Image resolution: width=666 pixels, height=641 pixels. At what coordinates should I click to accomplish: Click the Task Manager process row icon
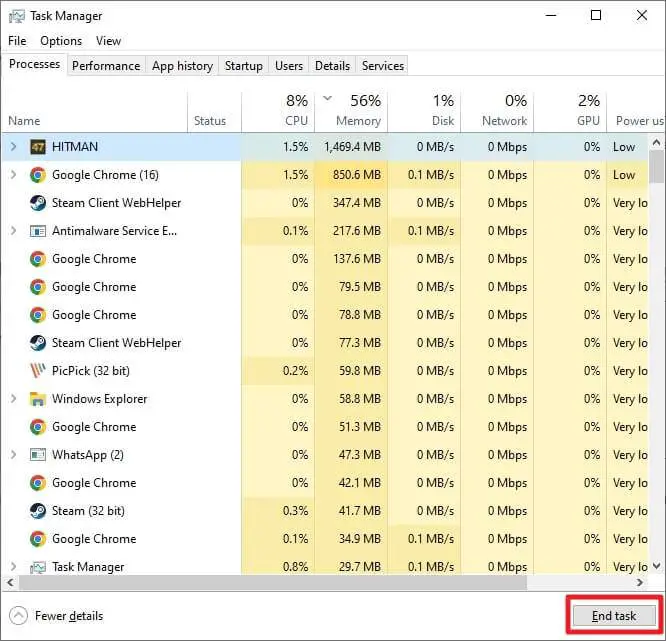click(38, 567)
